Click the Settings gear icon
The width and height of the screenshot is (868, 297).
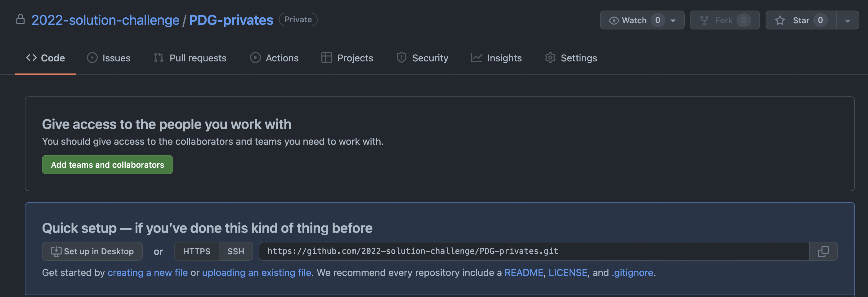coord(550,58)
